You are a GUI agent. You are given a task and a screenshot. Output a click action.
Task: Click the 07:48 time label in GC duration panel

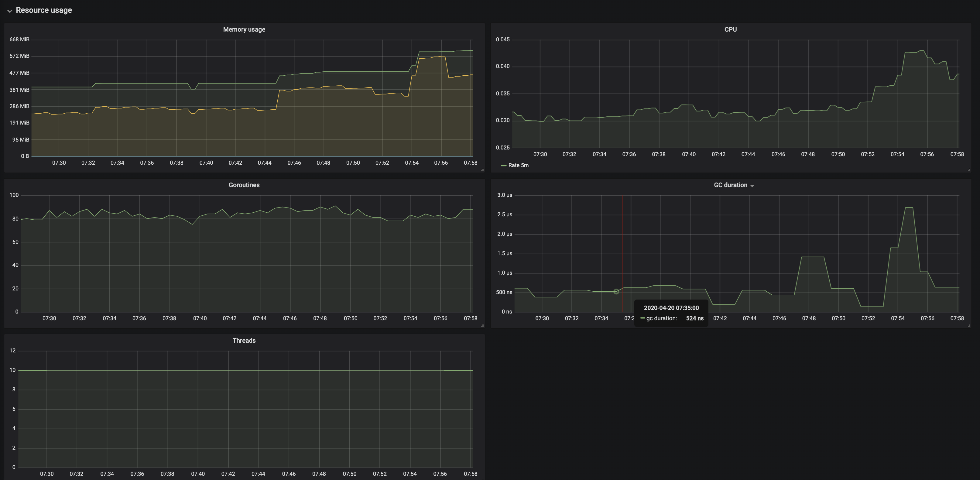point(808,318)
